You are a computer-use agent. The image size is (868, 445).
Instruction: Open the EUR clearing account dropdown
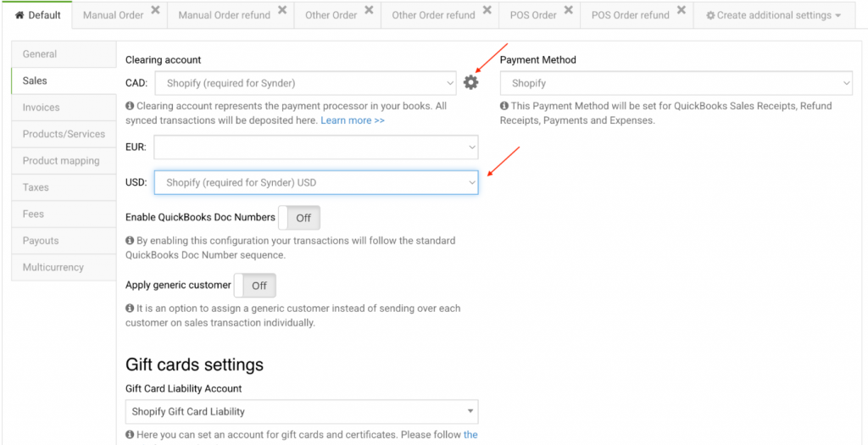[316, 147]
